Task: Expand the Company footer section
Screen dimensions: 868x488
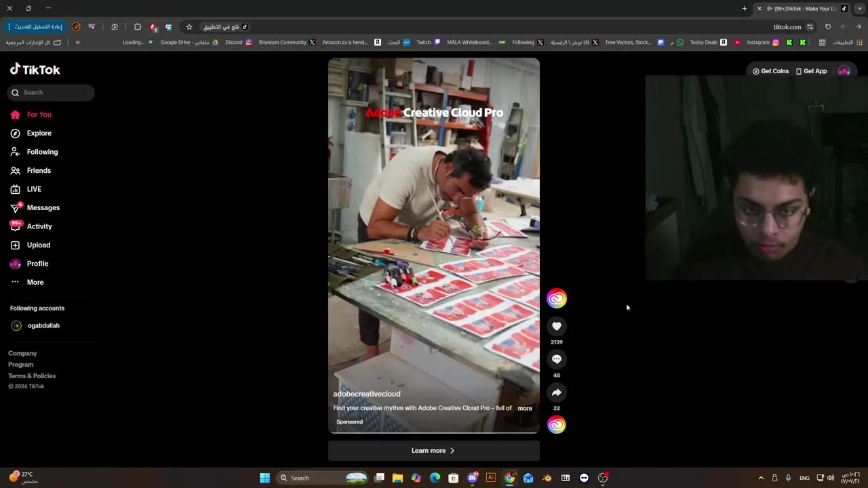Action: pos(22,354)
